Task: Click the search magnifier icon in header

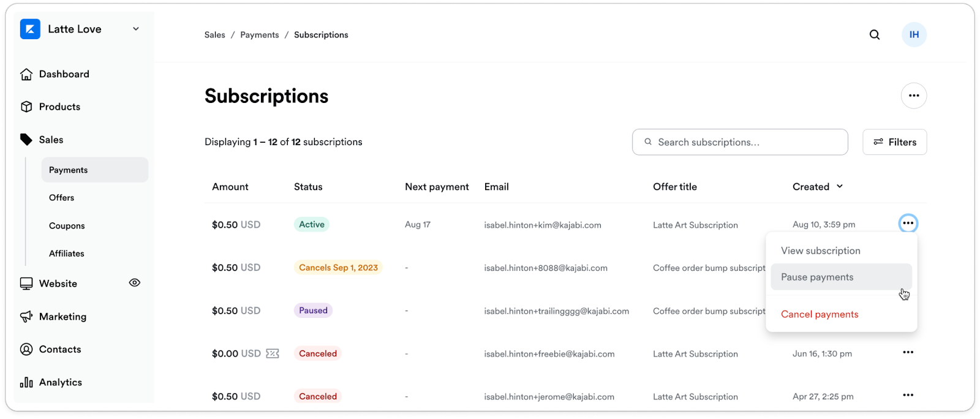Action: click(875, 35)
